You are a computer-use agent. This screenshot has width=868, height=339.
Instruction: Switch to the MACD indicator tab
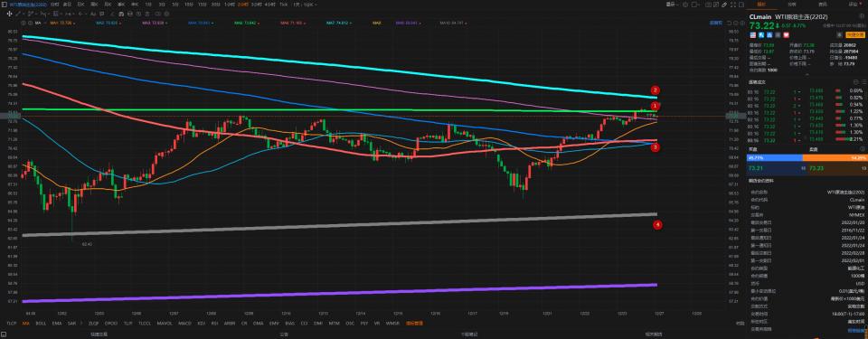[x=184, y=323]
